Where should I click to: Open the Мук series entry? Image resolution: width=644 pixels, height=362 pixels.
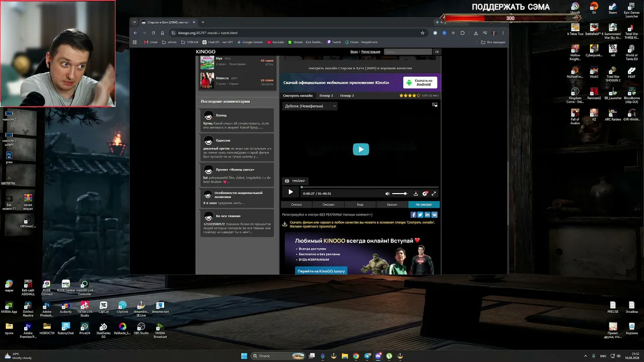pyautogui.click(x=237, y=62)
